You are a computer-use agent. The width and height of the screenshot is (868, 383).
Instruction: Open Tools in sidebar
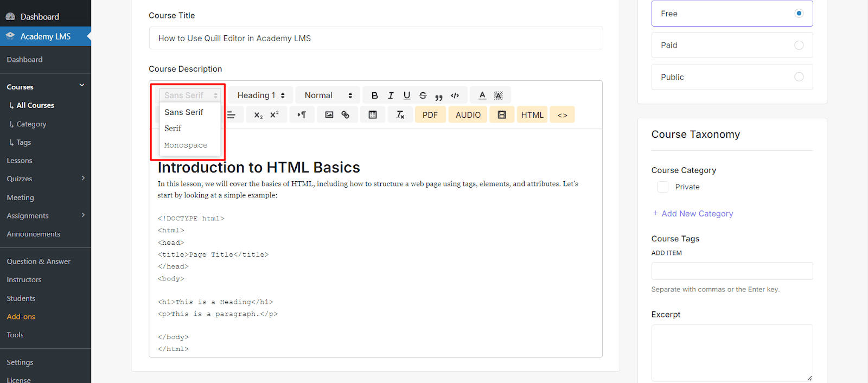[x=15, y=335]
